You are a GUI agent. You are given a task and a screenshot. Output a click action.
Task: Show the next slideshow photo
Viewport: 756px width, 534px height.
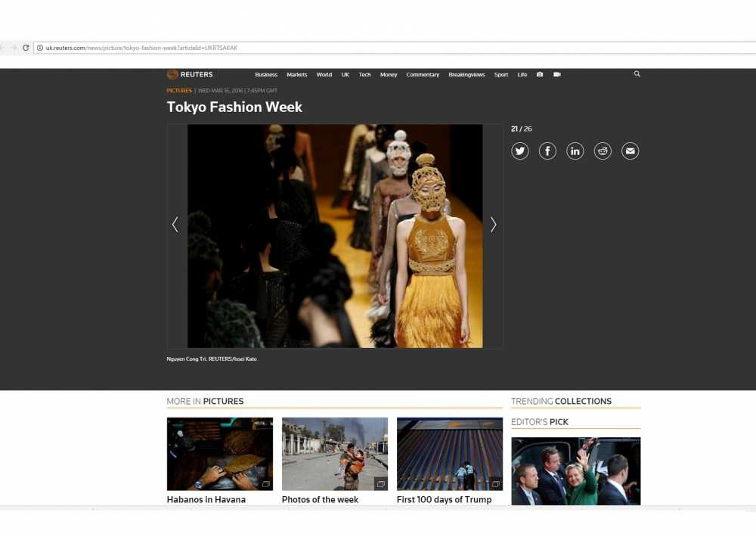[x=493, y=225]
